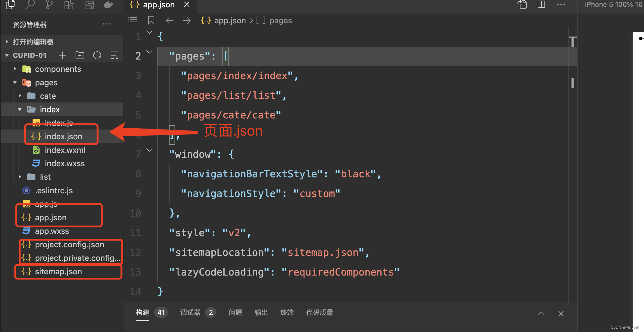This screenshot has width=644, height=332.
Task: Close the app.json editor tab
Action: click(187, 5)
